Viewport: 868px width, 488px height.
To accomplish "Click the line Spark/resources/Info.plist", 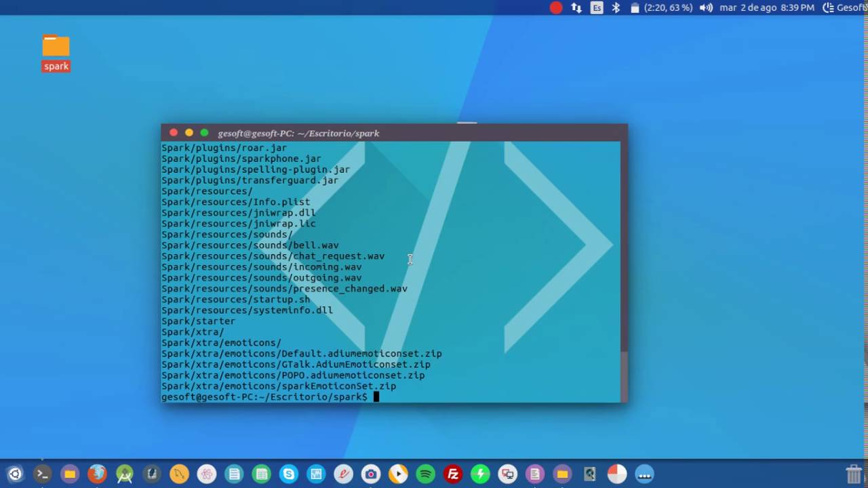I will click(235, 202).
